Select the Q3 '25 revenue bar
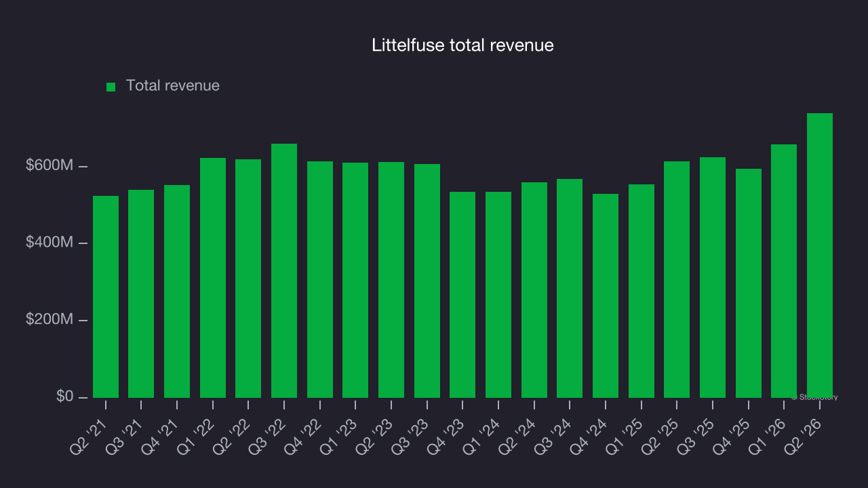 (713, 277)
